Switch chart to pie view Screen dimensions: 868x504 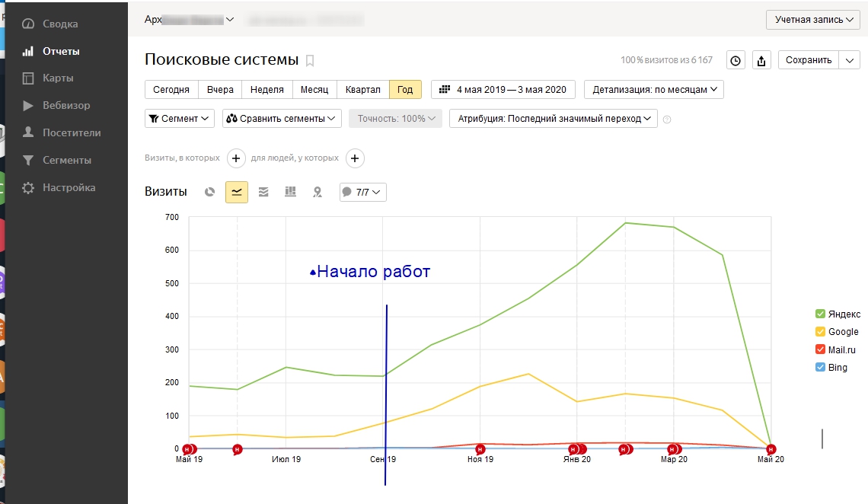tap(209, 192)
